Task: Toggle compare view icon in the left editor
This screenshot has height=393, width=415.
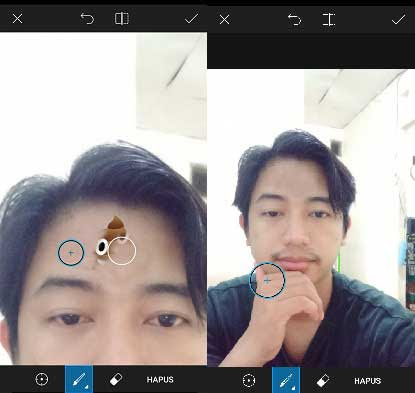Action: point(122,18)
